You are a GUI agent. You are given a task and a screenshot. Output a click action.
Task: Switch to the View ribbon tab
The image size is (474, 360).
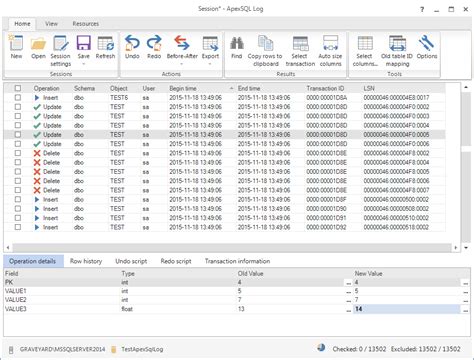[51, 24]
